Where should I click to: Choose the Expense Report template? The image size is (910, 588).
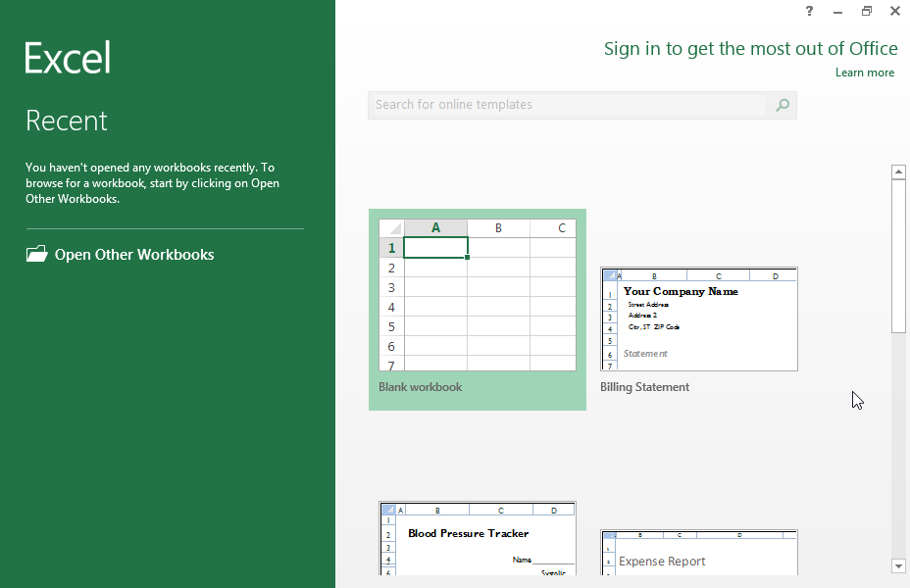pos(699,553)
